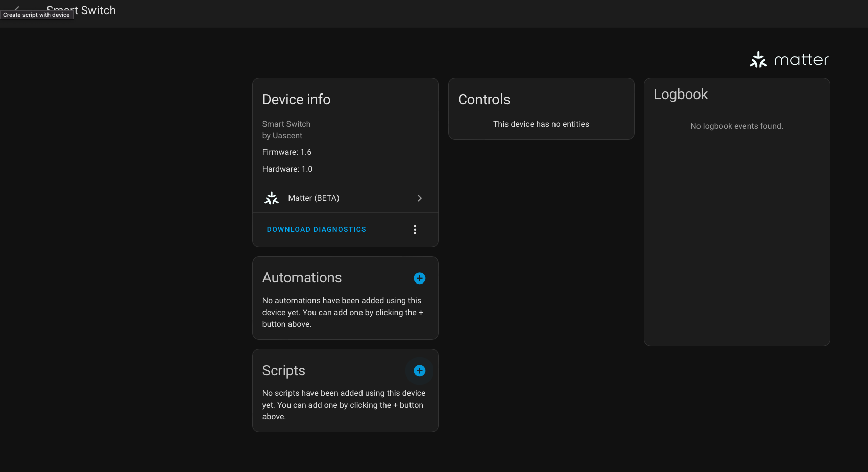Open the three-dot overflow menu in Device info
This screenshot has height=472, width=868.
pos(415,229)
